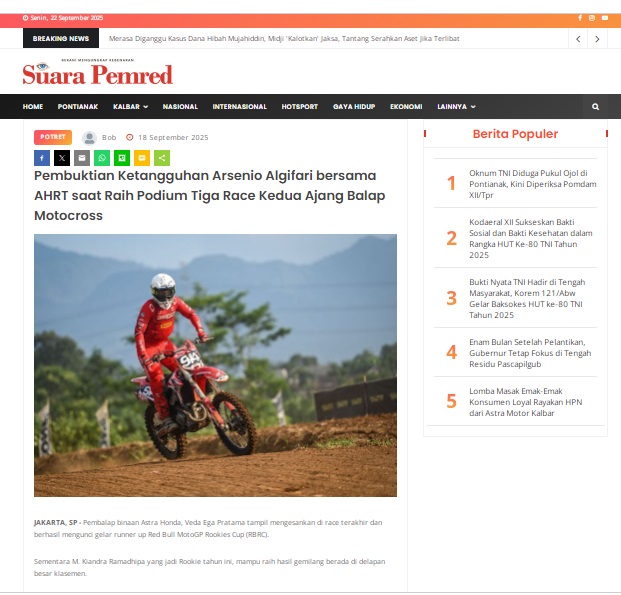Image resolution: width=621 pixels, height=595 pixels.
Task: Open the green general share icon
Action: (x=162, y=158)
